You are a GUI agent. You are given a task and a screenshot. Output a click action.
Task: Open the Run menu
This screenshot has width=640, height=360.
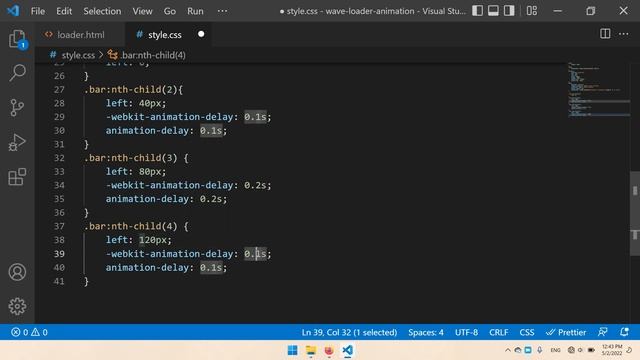(x=195, y=11)
